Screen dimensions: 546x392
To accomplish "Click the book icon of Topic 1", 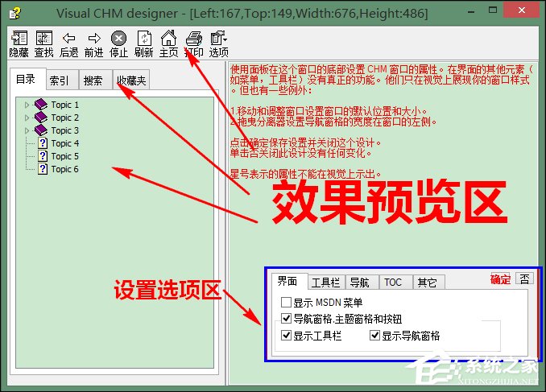I will tap(41, 105).
